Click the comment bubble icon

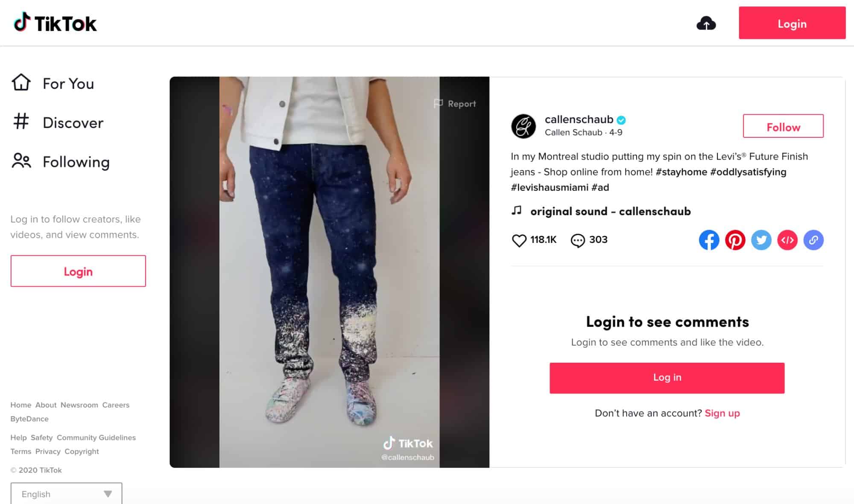click(x=577, y=239)
